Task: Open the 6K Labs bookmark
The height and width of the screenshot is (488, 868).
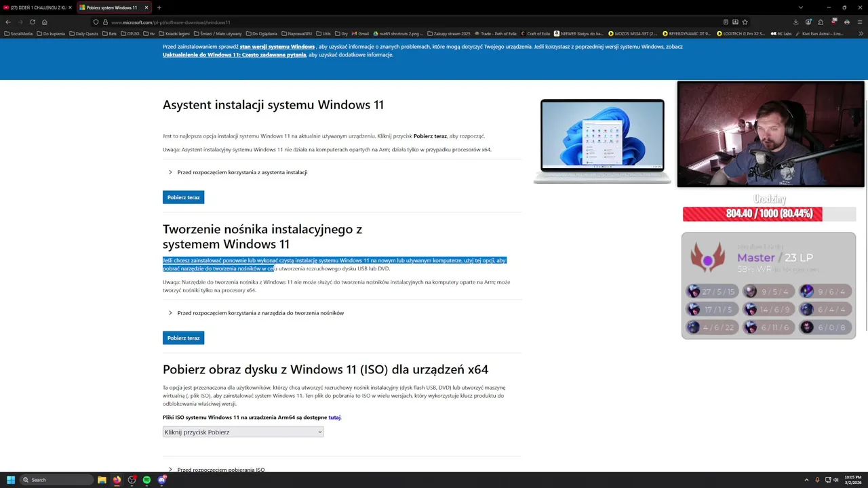Action: (x=781, y=33)
